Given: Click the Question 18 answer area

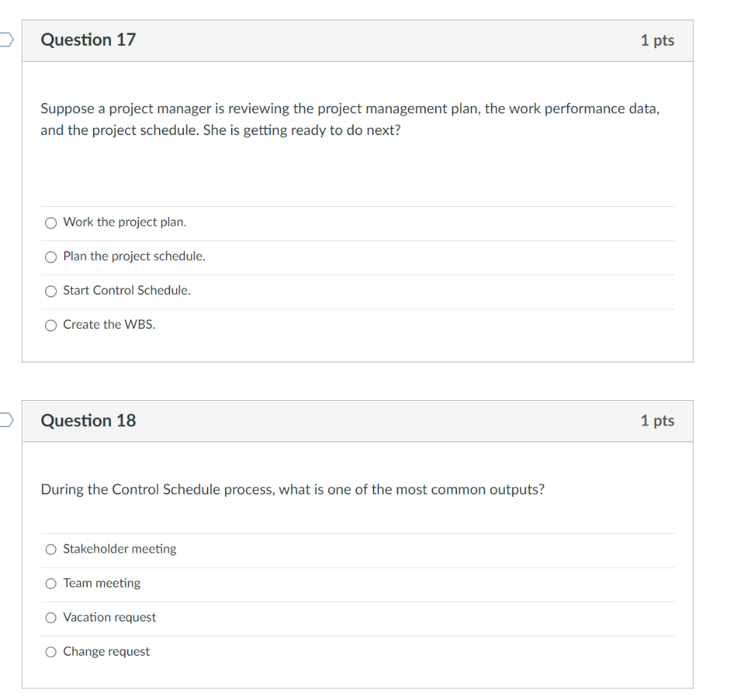Looking at the screenshot, I should pyautogui.click(x=356, y=601).
